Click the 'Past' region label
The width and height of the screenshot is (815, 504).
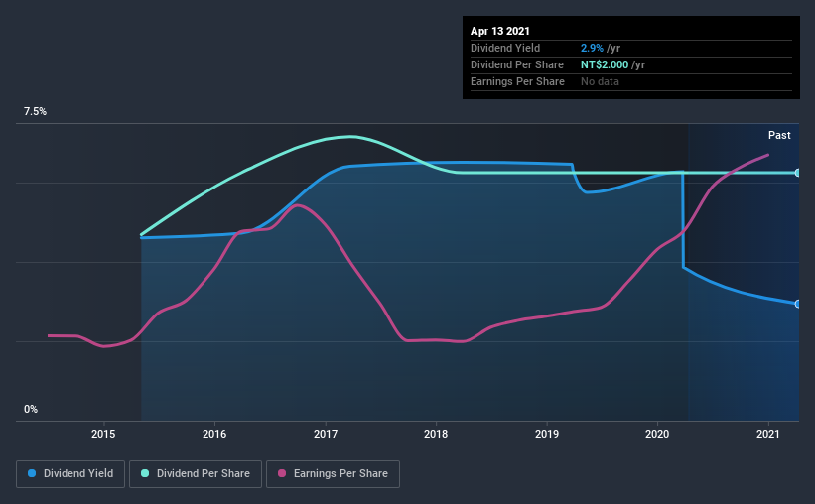779,136
